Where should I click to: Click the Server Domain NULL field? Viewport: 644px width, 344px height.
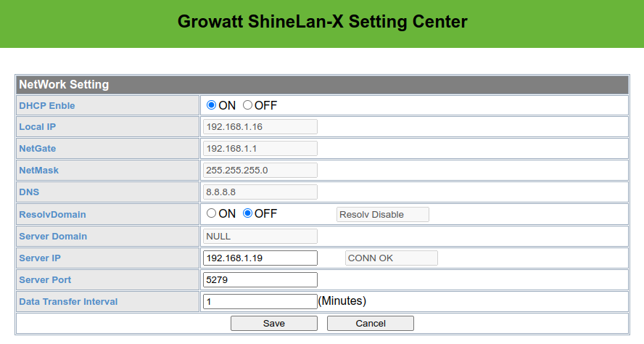click(260, 237)
